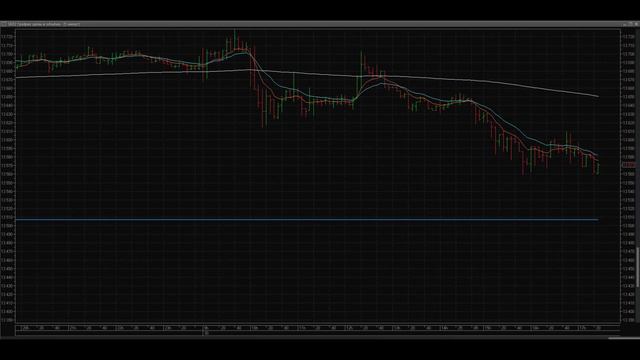The image size is (640, 360).
Task: Click the blue horizontal level line
Action: point(307,220)
